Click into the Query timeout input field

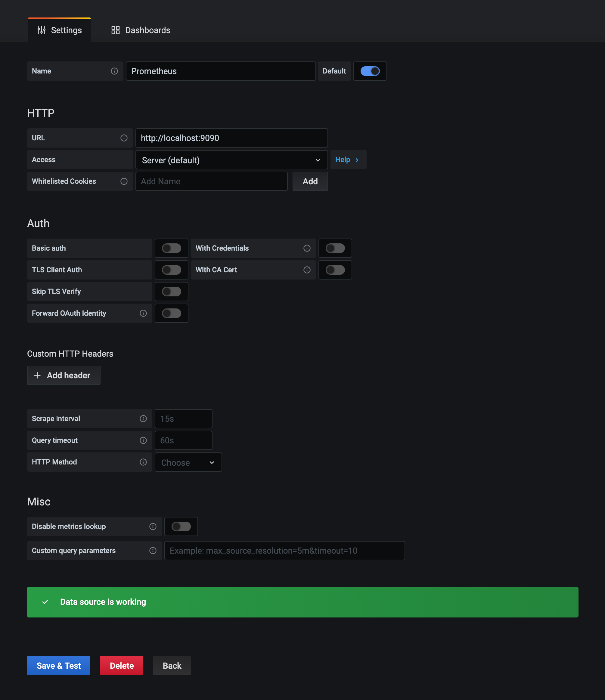183,440
